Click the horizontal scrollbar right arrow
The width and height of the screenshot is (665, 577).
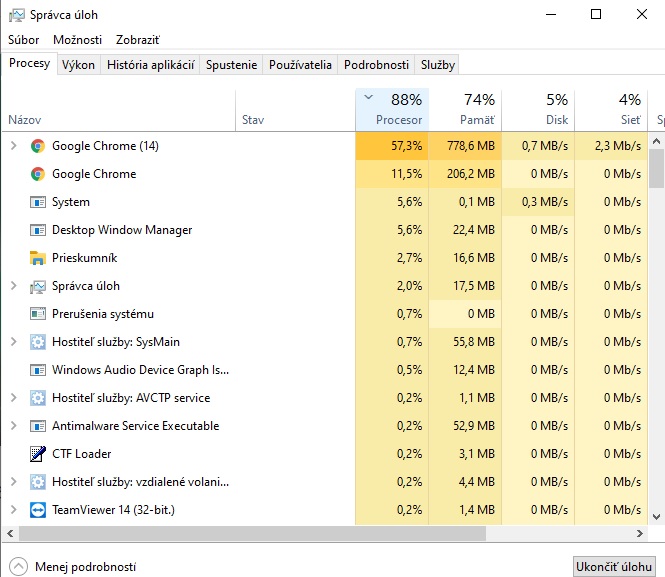tap(640, 533)
